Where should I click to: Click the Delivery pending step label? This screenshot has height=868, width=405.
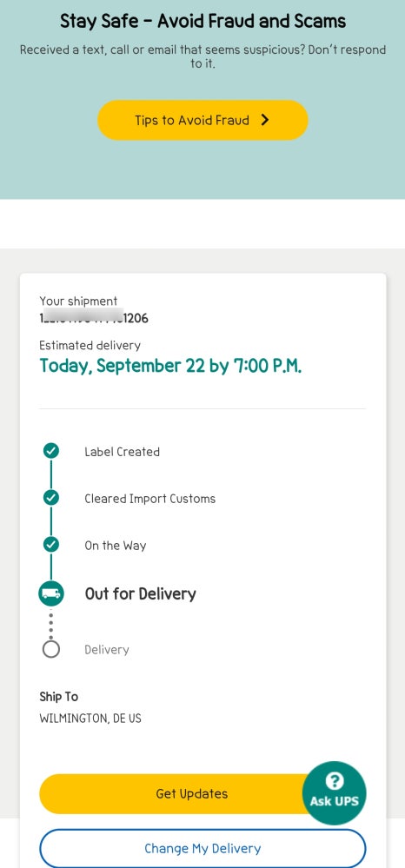[106, 650]
